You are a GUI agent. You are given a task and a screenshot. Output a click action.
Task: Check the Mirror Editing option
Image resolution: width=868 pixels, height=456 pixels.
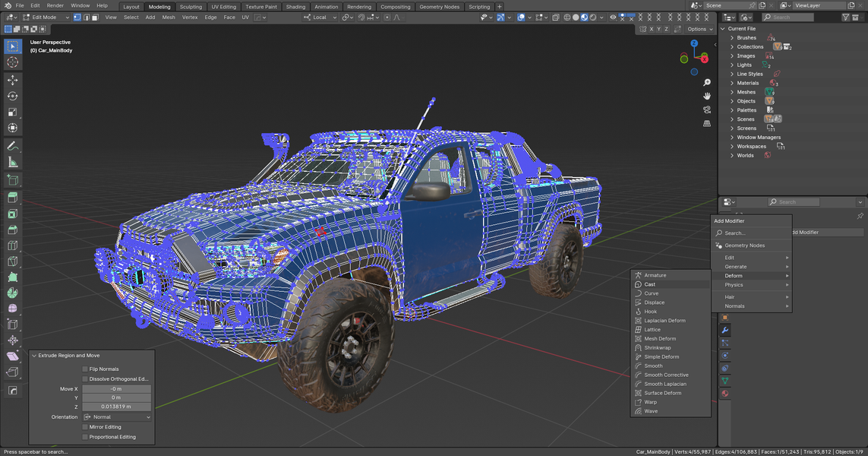click(x=85, y=427)
